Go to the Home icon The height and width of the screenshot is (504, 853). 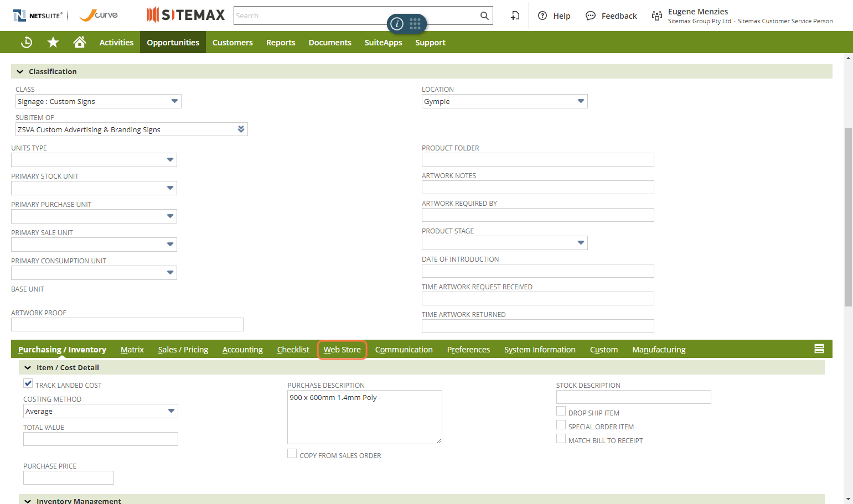pos(80,42)
